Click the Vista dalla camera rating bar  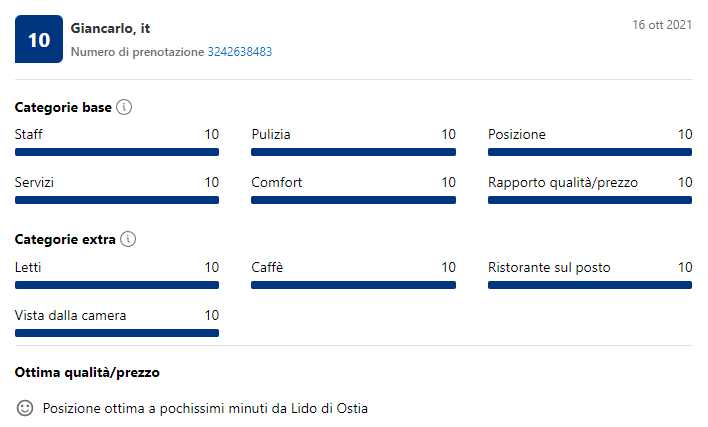pyautogui.click(x=117, y=333)
